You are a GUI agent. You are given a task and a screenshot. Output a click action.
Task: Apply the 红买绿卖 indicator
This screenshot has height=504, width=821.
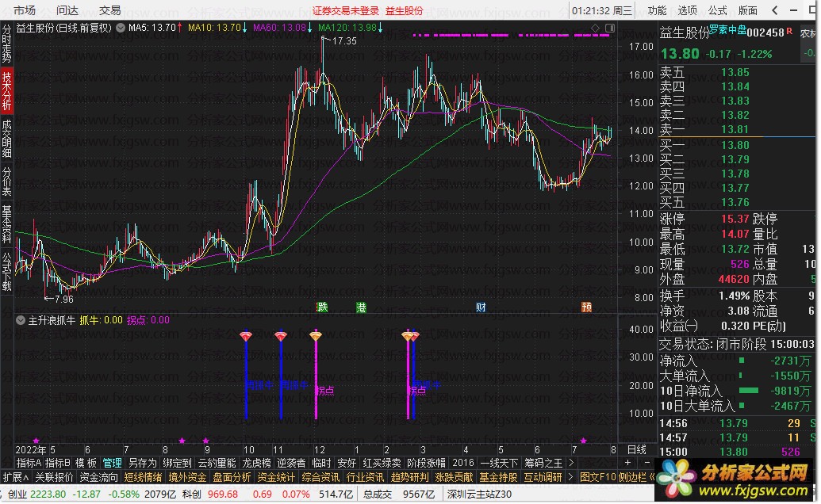pyautogui.click(x=382, y=463)
